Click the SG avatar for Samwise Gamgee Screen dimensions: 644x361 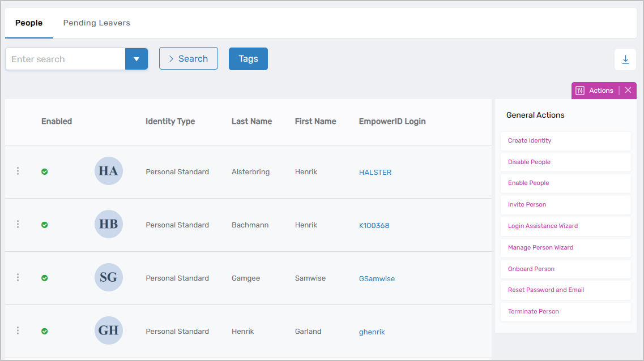[108, 277]
